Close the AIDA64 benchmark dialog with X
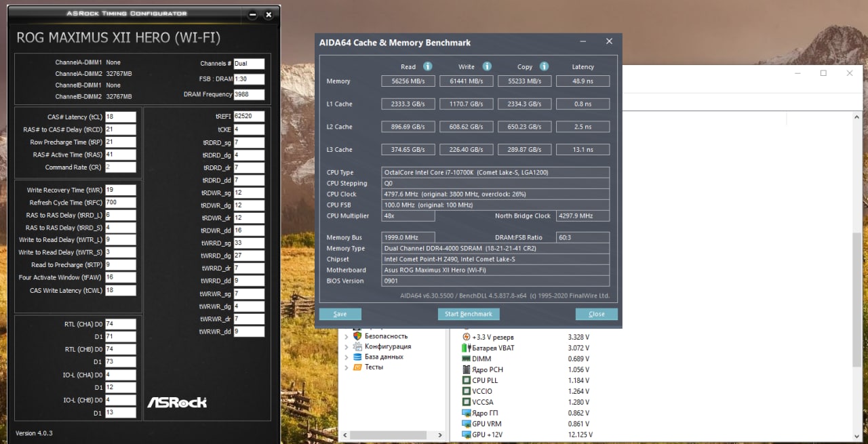This screenshot has height=444, width=868. (x=609, y=42)
